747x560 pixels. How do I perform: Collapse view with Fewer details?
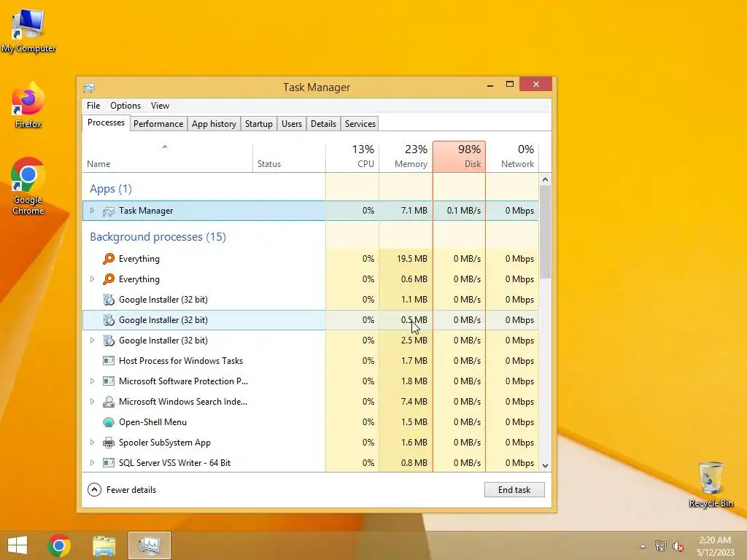tap(122, 490)
